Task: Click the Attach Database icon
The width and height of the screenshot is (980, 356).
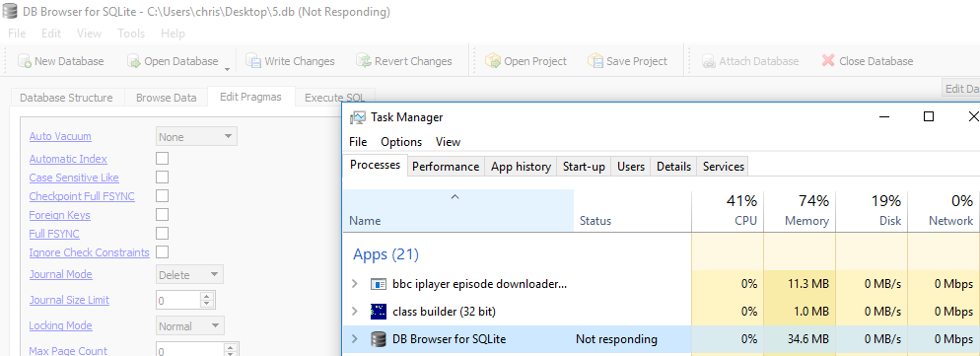Action: [709, 61]
